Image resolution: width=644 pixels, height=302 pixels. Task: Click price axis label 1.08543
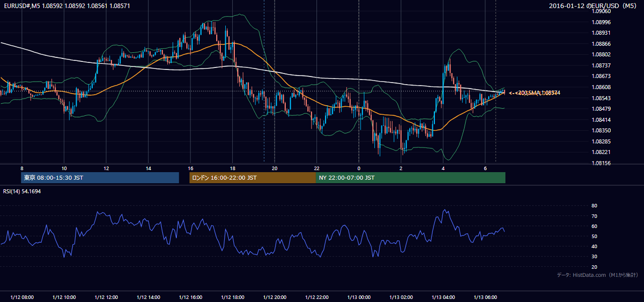click(x=601, y=98)
